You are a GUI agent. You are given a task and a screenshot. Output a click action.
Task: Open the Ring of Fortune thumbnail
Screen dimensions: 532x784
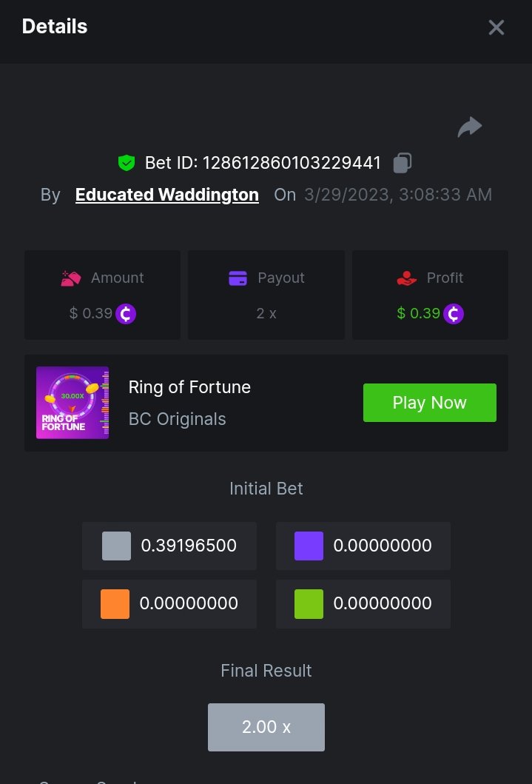coord(73,403)
